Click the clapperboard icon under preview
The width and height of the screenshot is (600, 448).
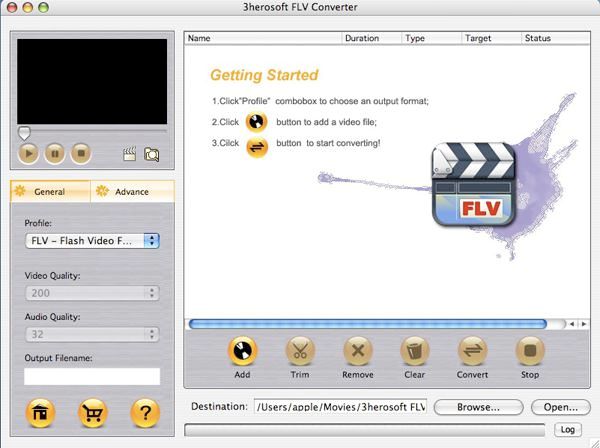point(129,154)
